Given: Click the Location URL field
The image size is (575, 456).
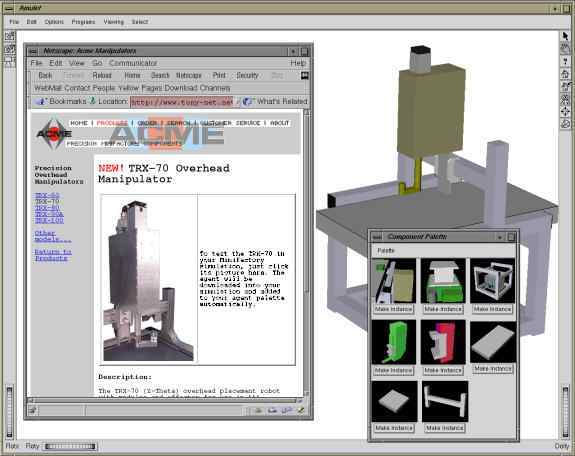Looking at the screenshot, I should [182, 102].
